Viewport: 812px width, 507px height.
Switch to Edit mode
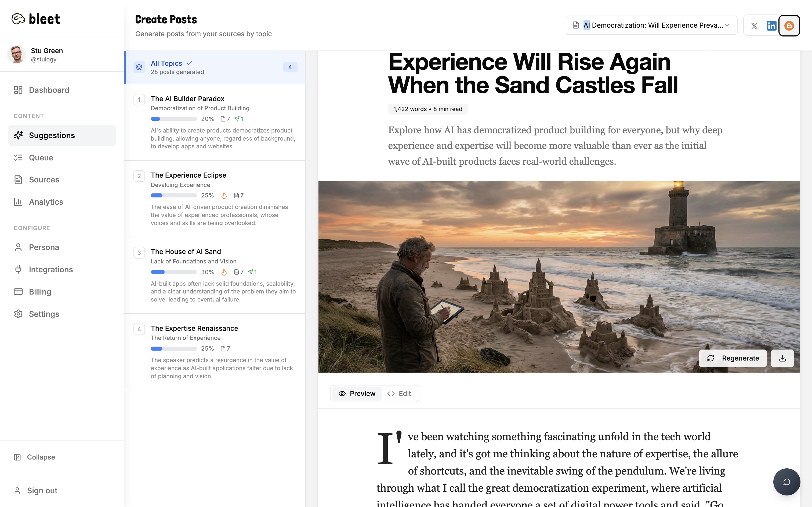point(399,393)
